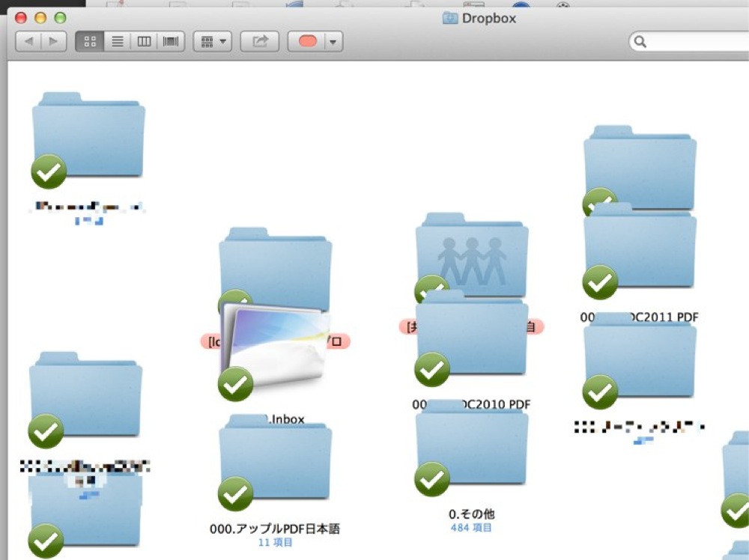
Task: Click the 000.アップルPDF日本語 file name
Action: [275, 529]
